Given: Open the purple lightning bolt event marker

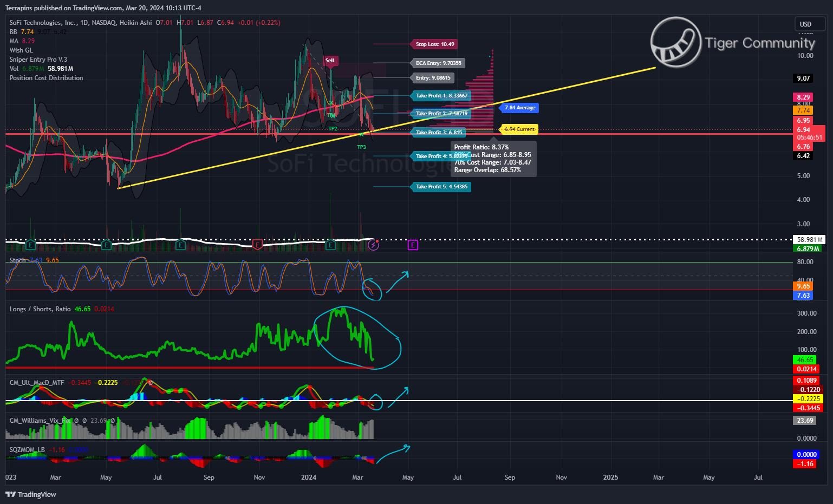Looking at the screenshot, I should (373, 245).
